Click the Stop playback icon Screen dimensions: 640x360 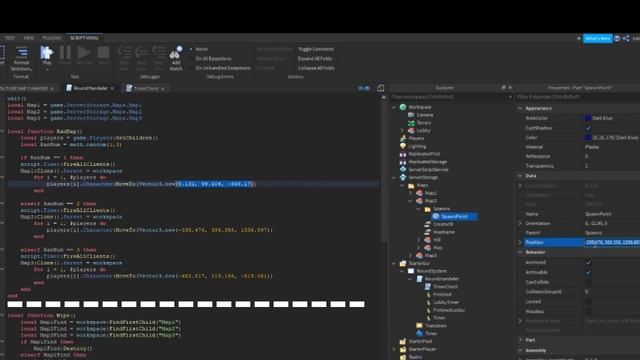coord(103,52)
